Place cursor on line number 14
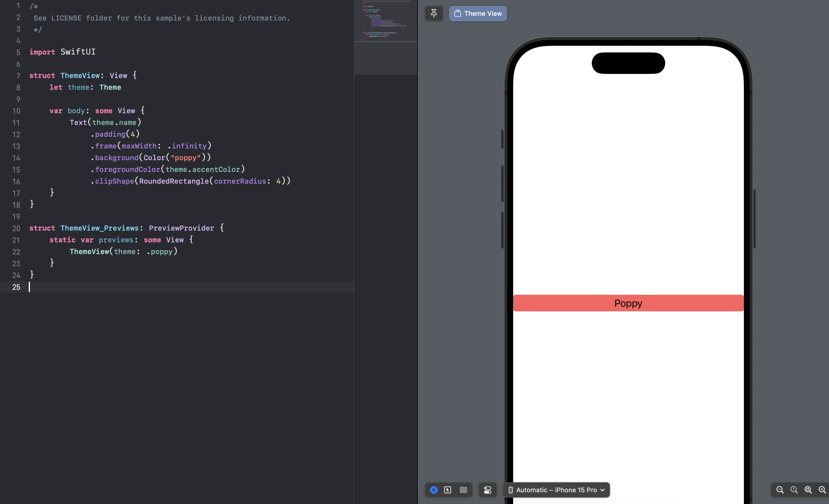The height and width of the screenshot is (504, 829). click(x=16, y=158)
